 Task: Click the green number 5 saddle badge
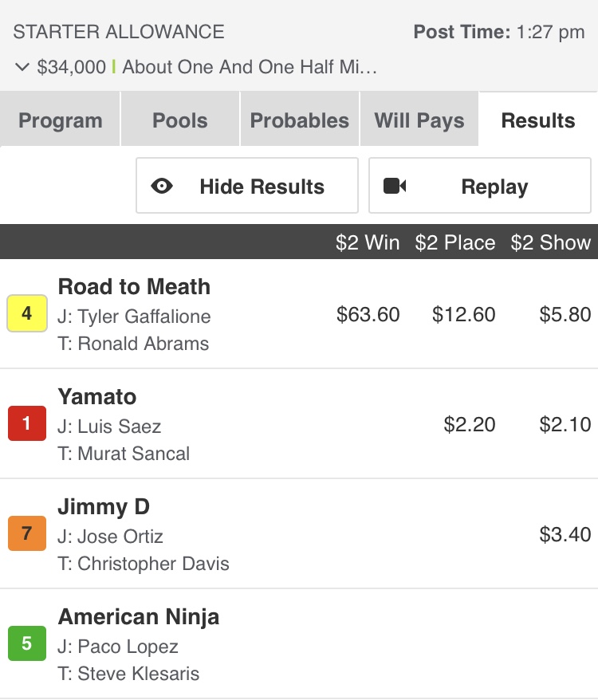tap(27, 644)
